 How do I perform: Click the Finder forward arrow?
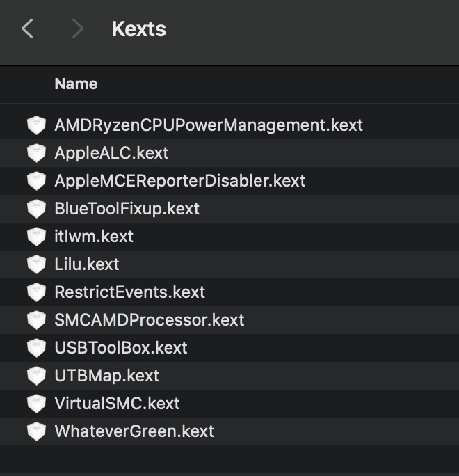77,29
